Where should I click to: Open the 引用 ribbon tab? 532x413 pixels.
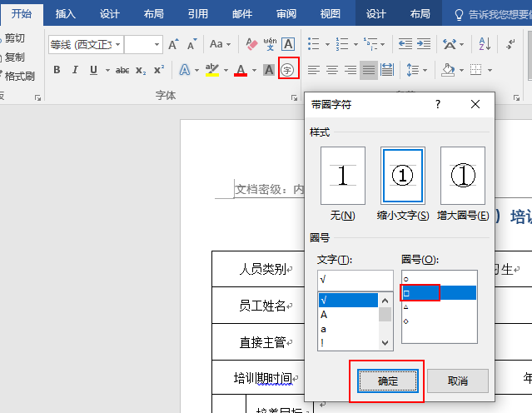pyautogui.click(x=197, y=13)
